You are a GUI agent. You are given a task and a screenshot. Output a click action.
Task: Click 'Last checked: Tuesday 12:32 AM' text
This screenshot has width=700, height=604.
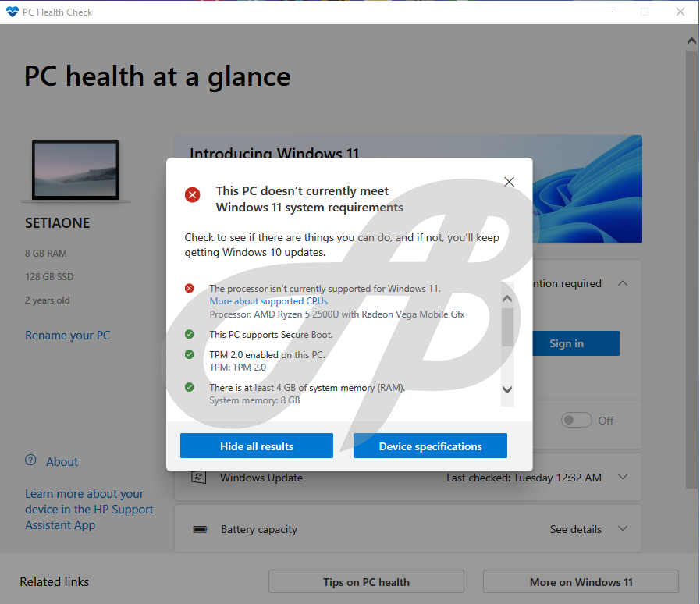coord(524,478)
